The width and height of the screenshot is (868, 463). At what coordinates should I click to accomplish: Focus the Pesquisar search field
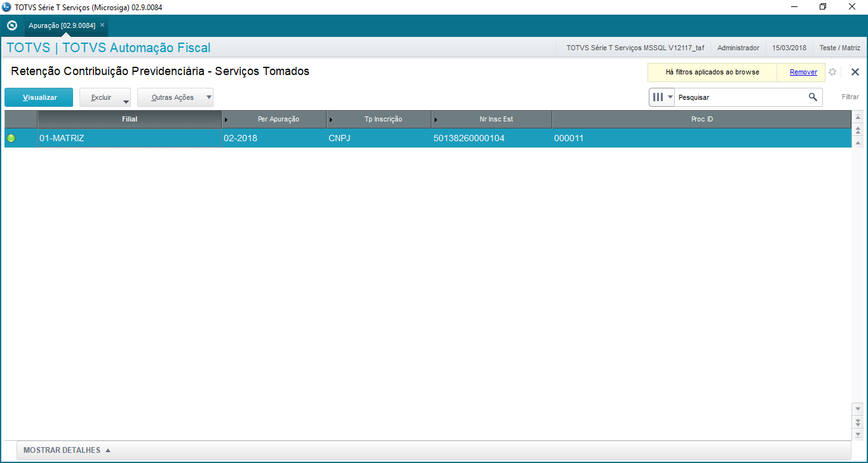pos(740,97)
